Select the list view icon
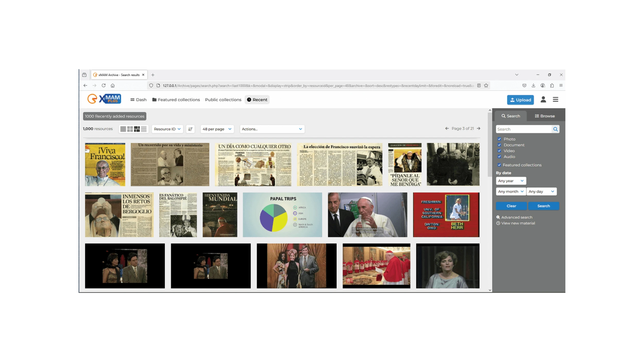Image resolution: width=644 pixels, height=362 pixels. point(144,129)
